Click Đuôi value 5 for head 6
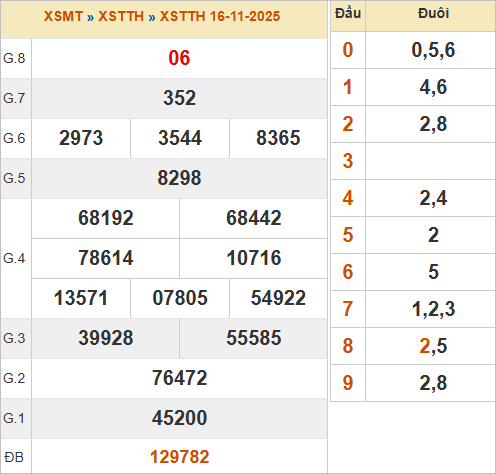The width and height of the screenshot is (496, 474). coord(433,272)
